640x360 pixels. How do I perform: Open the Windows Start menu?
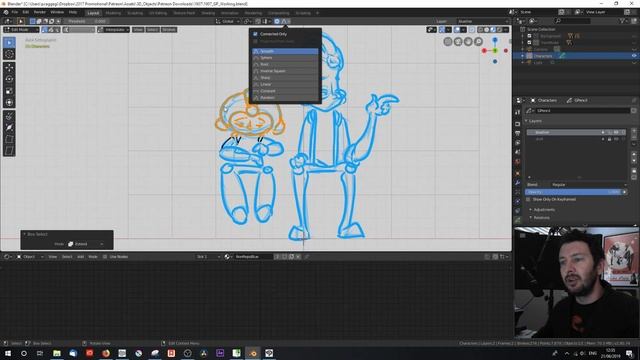pos(7,353)
